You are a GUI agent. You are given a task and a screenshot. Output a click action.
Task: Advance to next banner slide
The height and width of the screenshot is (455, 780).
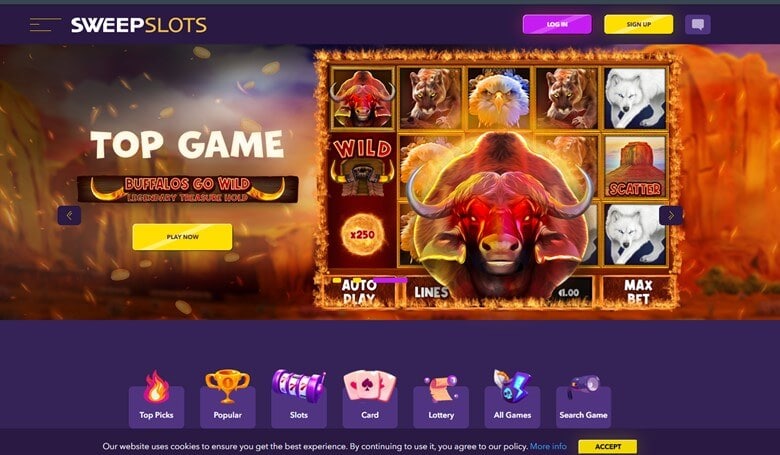pos(671,215)
